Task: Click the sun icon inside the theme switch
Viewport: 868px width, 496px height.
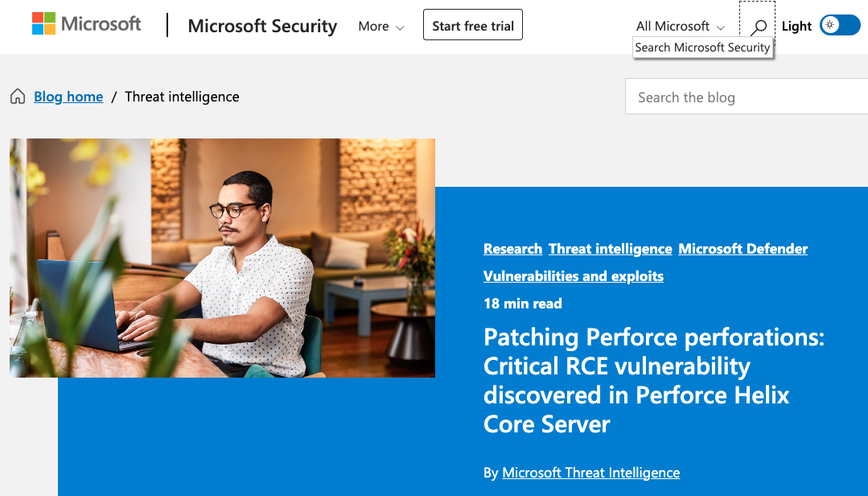Action: (x=828, y=25)
